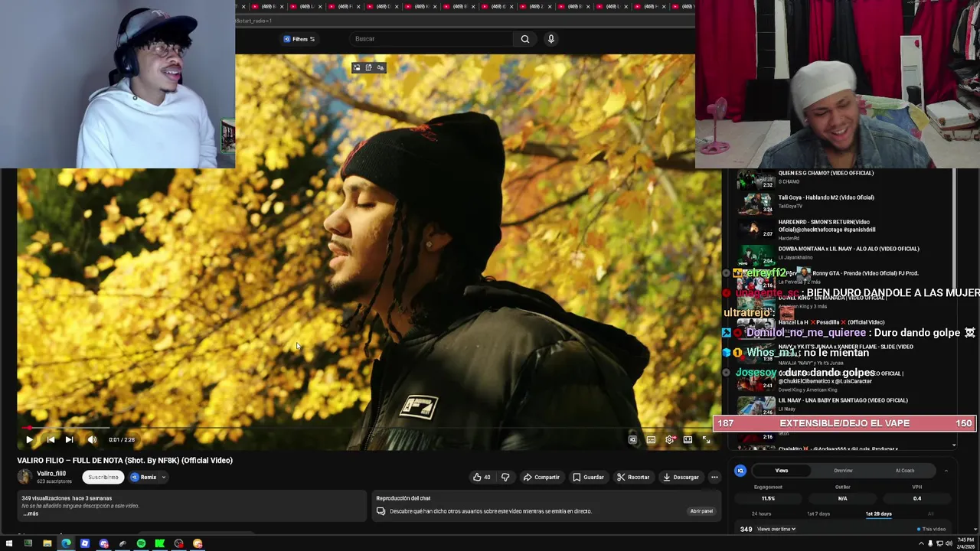This screenshot has width=980, height=551.
Task: Open the Windows Start menu
Action: click(10, 543)
